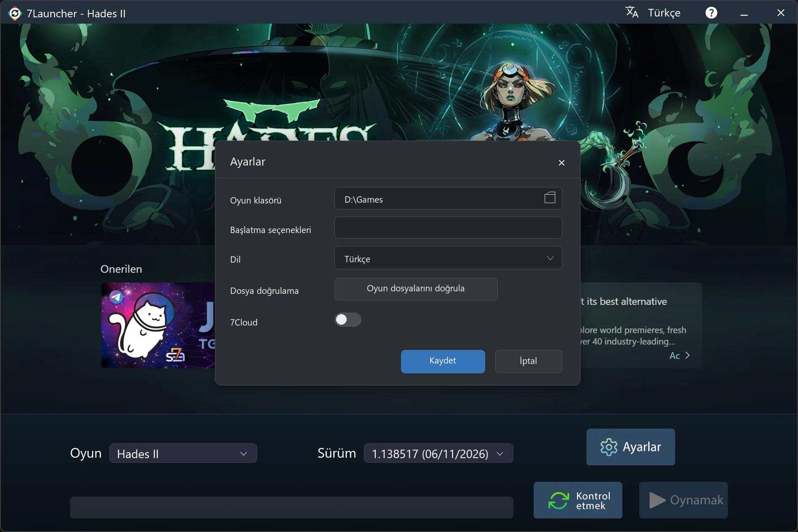Viewport: 798px width, 532px height.
Task: Open the Türkçe language selector in title bar
Action: [664, 13]
